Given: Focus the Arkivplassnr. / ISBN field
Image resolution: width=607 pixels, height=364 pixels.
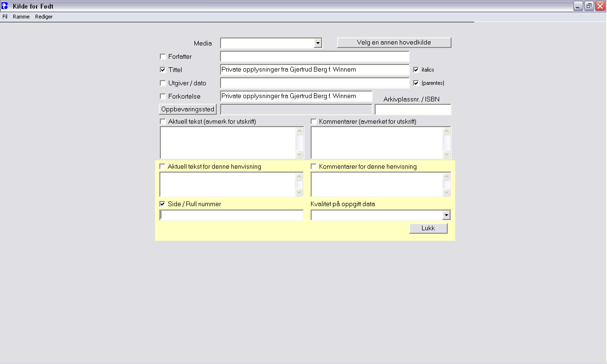Looking at the screenshot, I should click(x=413, y=109).
